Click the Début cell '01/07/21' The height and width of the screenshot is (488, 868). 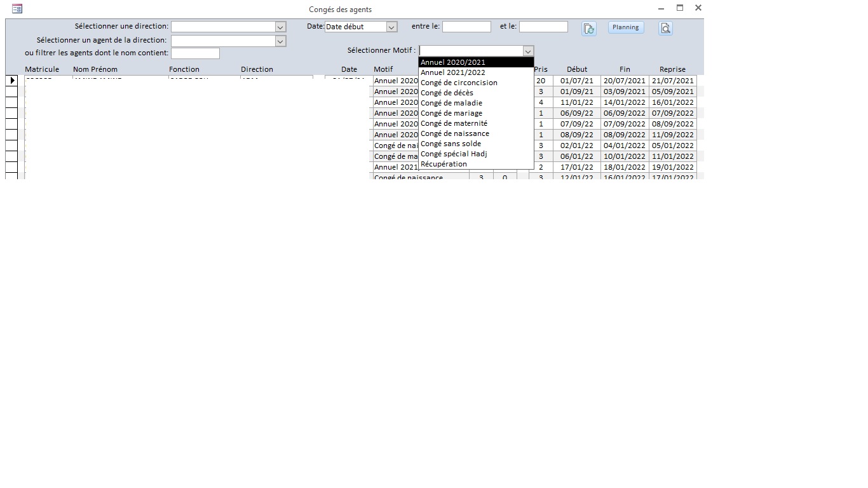click(577, 81)
